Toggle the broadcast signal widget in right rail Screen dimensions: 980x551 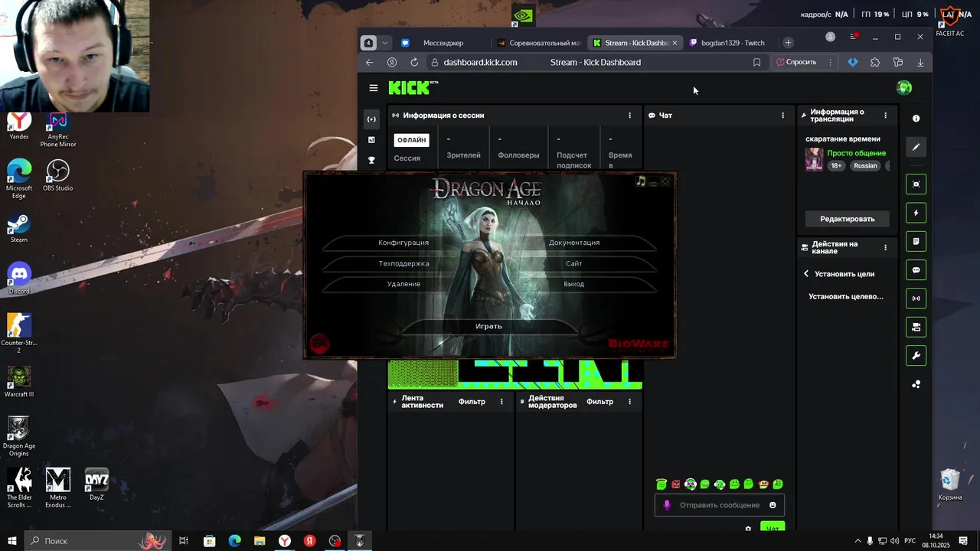pyautogui.click(x=916, y=298)
